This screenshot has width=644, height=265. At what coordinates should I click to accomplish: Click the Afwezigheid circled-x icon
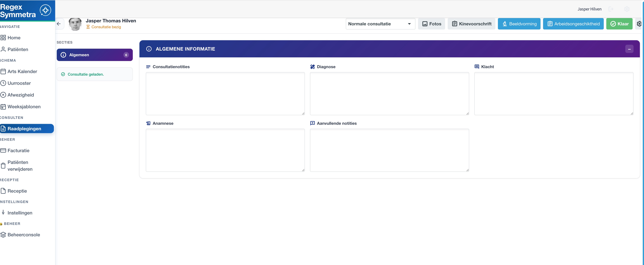click(3, 95)
